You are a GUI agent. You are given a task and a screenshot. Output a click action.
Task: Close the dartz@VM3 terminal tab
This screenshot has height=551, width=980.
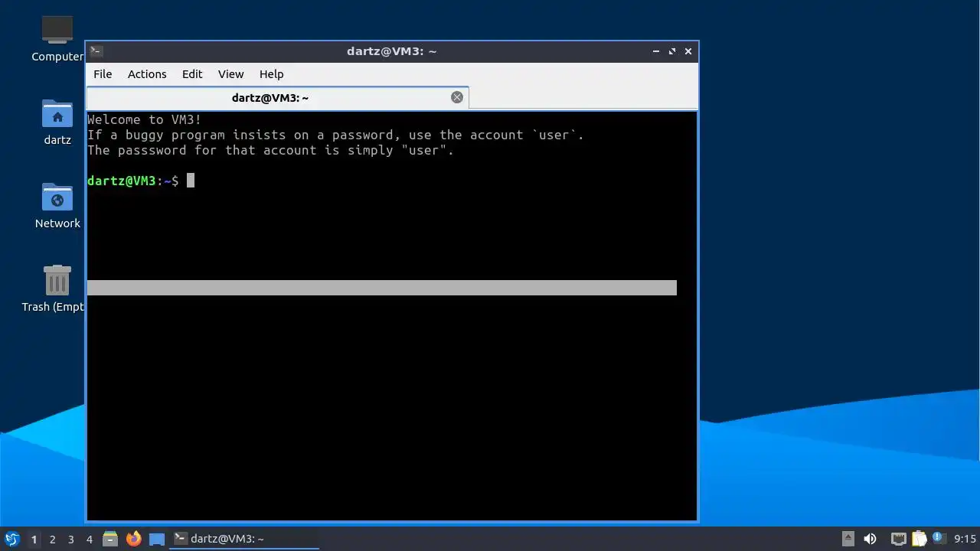tap(457, 97)
